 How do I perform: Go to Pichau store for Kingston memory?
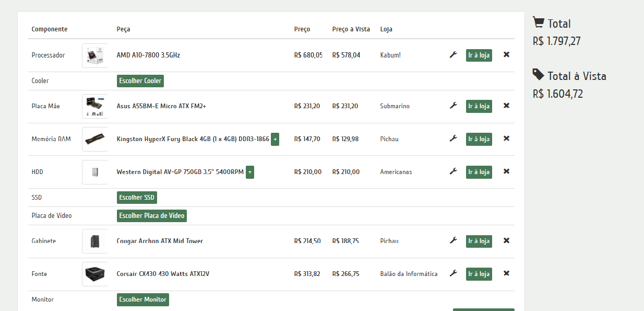click(x=479, y=139)
